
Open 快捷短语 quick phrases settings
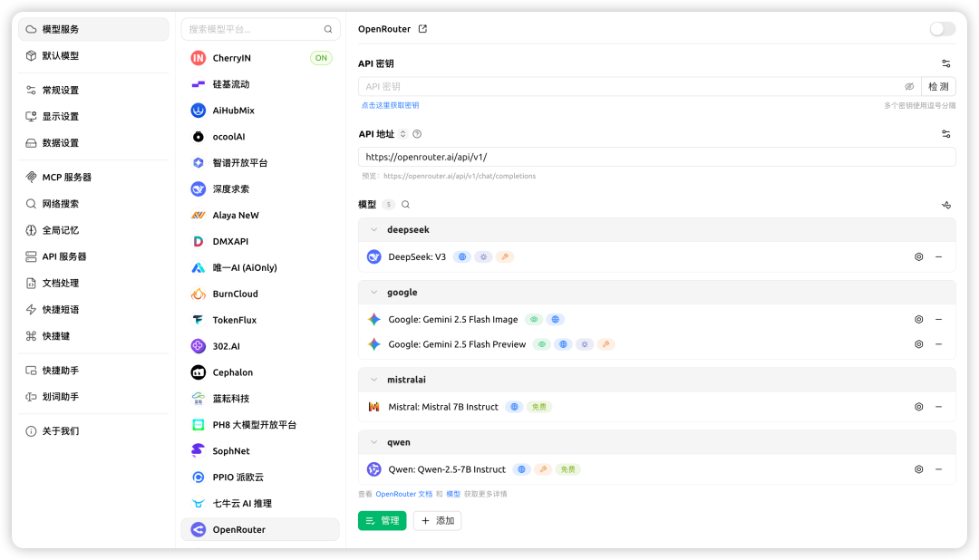pos(93,310)
